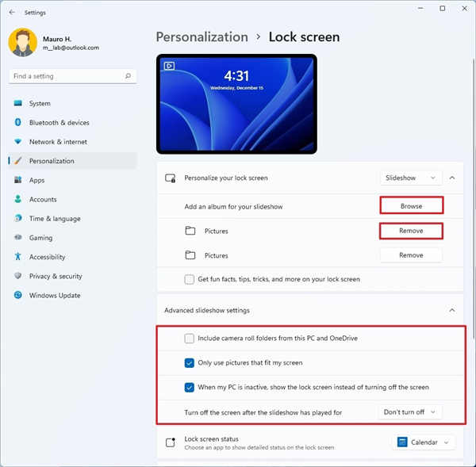Screen dimensions: 476x467
Task: Click the m_lab@outlook.com account email
Action: pyautogui.click(x=71, y=48)
